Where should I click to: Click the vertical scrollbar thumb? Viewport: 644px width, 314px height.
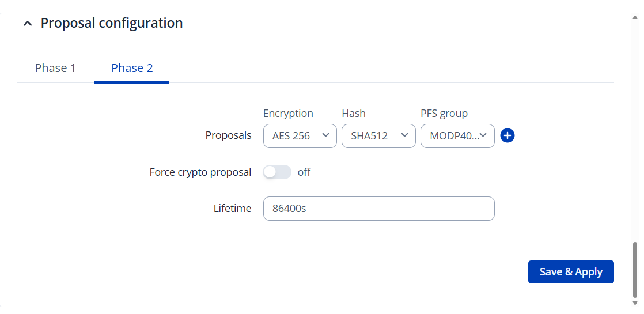pyautogui.click(x=635, y=268)
